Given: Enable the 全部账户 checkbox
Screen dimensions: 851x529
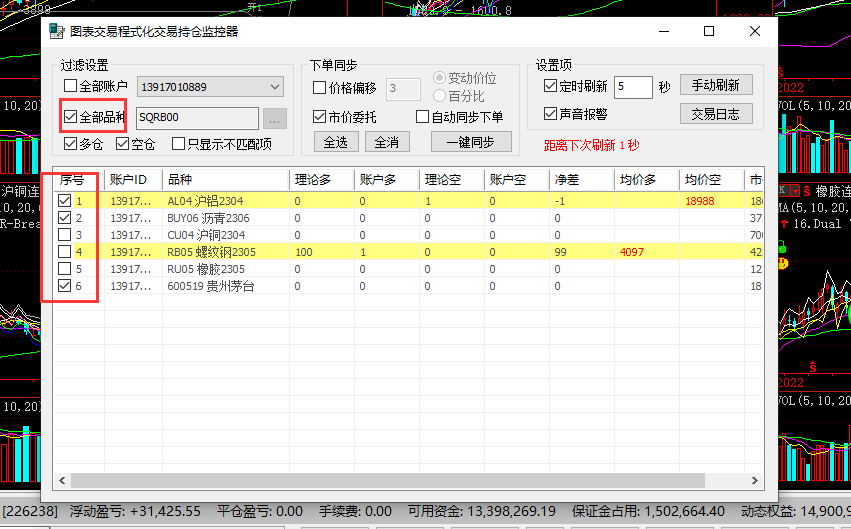Looking at the screenshot, I should coord(71,87).
